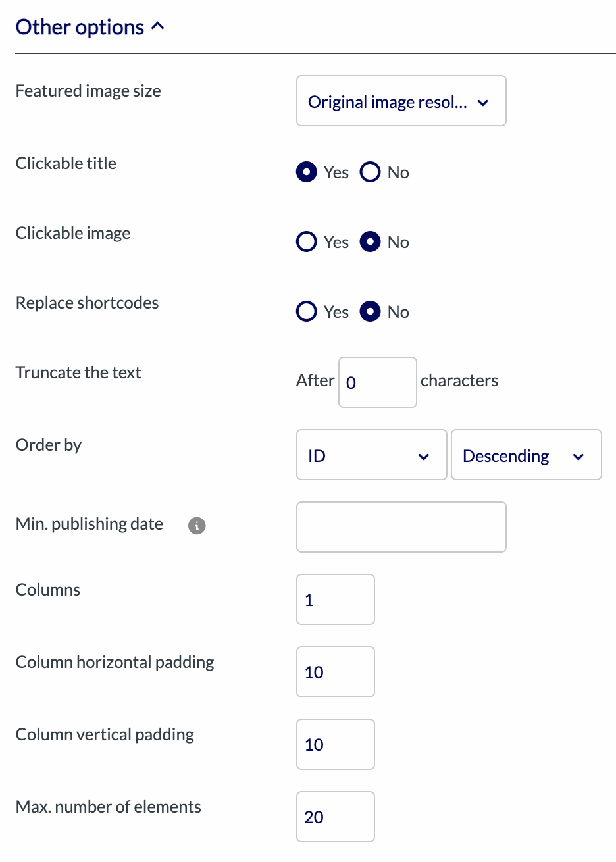Click the Featured image size label
Screen dimensions: 616x862
88,91
